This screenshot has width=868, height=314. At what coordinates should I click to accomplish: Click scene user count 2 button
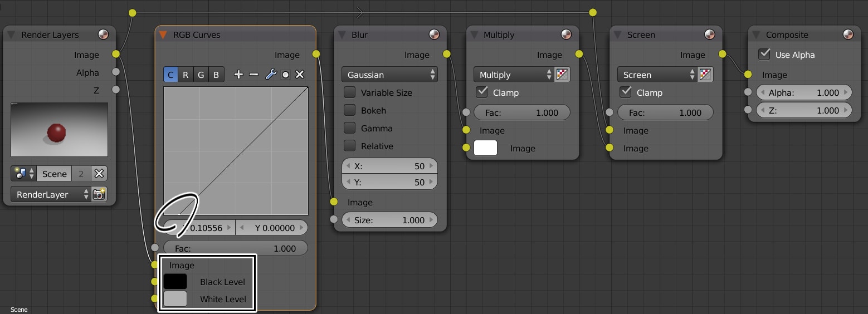[81, 174]
